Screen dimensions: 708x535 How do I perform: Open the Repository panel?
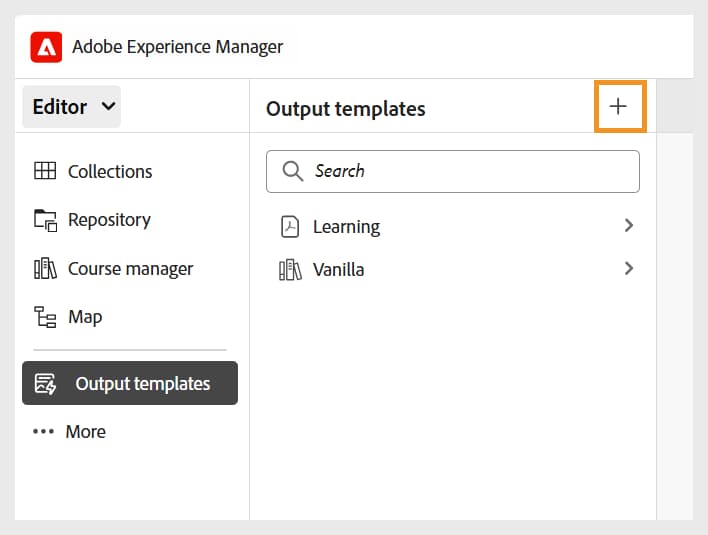click(x=109, y=220)
